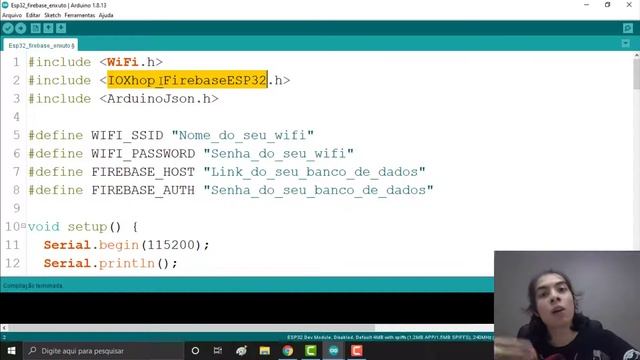Open the Ferramentas menu
The image size is (640, 360).
click(80, 15)
